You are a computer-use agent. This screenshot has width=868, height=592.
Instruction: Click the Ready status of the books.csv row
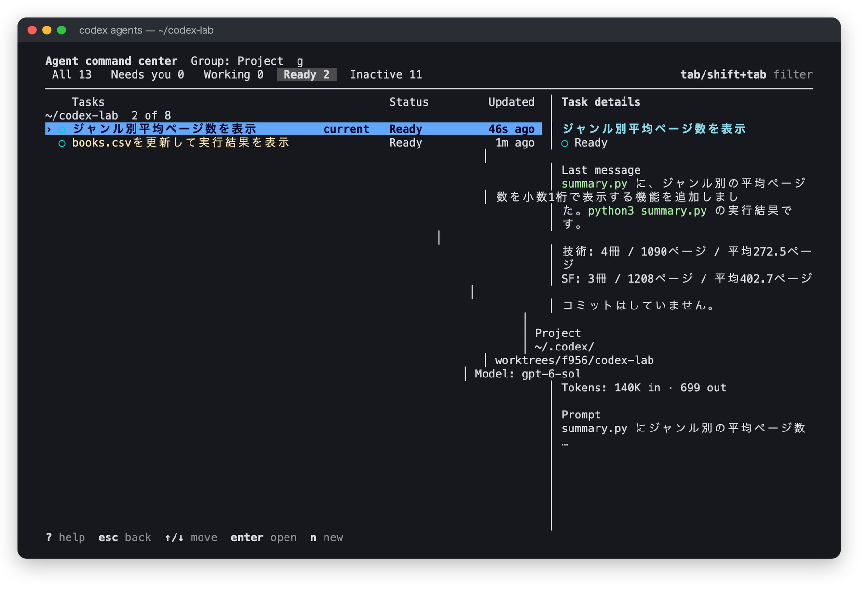(406, 143)
